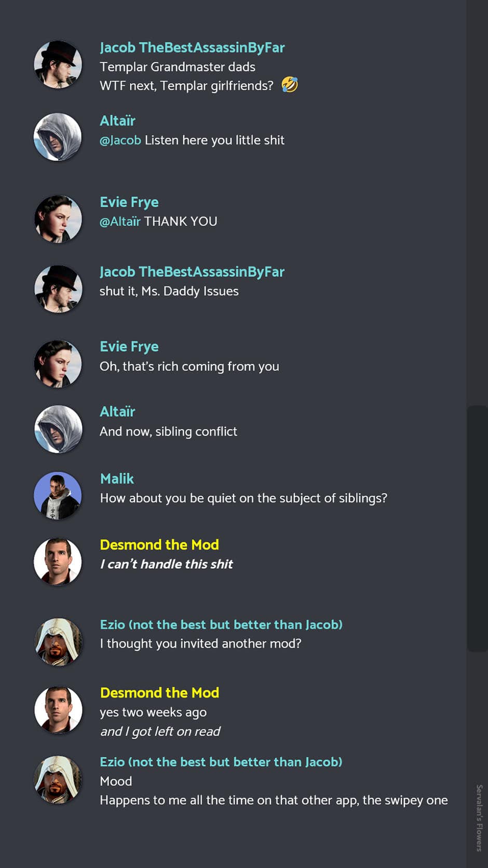
Task: Open the first "Jacob TheBestAssassinByFar" username
Action: [192, 48]
